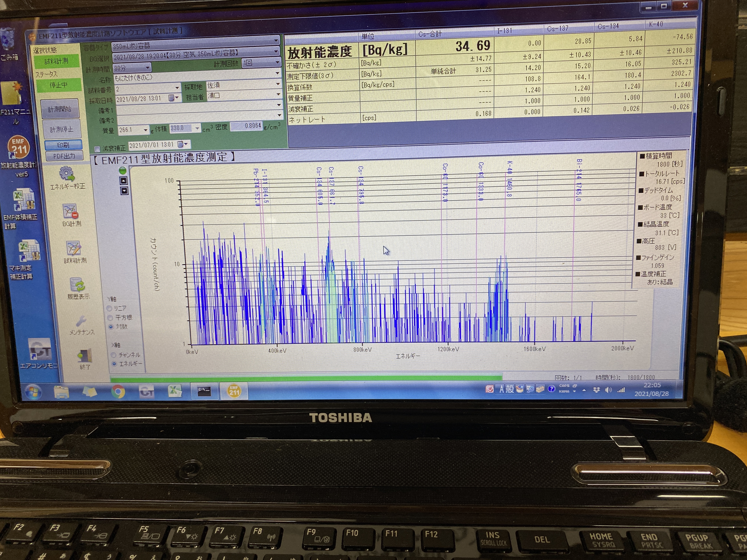
Task: Select the チャンネル X-axis radio button
Action: click(x=114, y=355)
